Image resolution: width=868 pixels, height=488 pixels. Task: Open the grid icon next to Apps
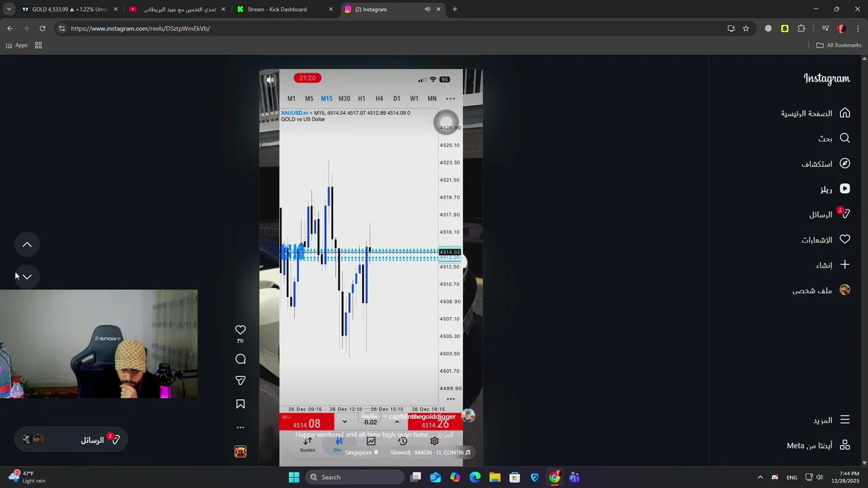[x=39, y=45]
